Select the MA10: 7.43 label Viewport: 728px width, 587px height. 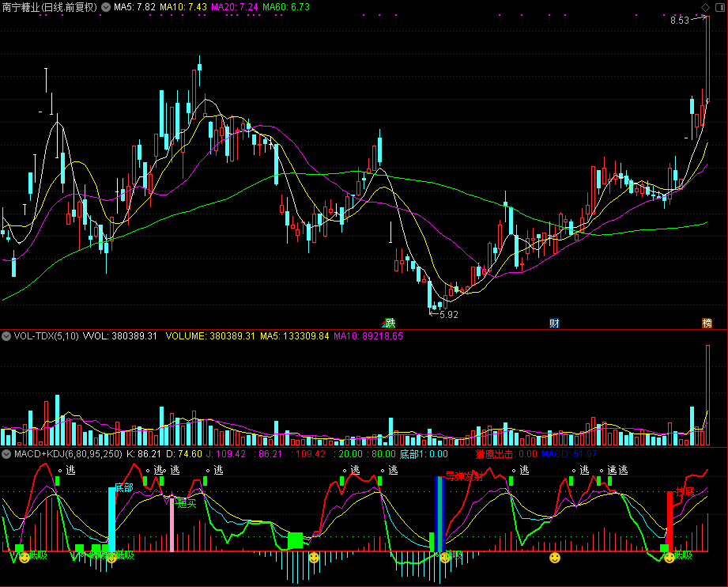(183, 7)
